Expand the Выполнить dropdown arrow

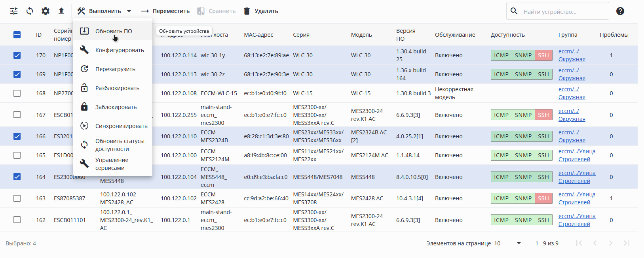(x=129, y=11)
